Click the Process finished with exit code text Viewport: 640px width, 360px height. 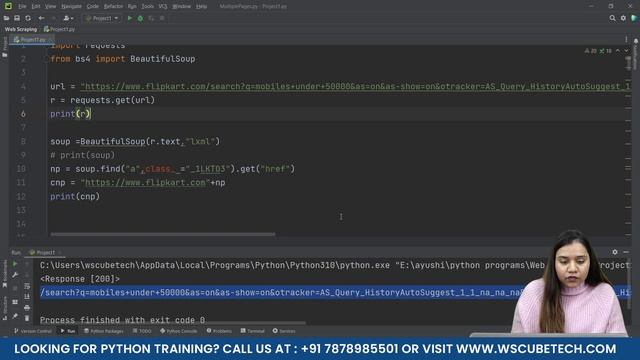pos(122,320)
